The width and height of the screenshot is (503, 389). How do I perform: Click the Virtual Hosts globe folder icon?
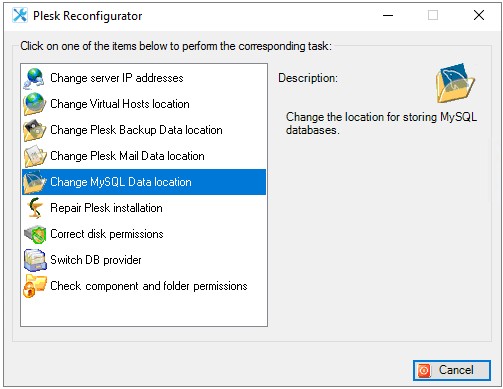34,104
